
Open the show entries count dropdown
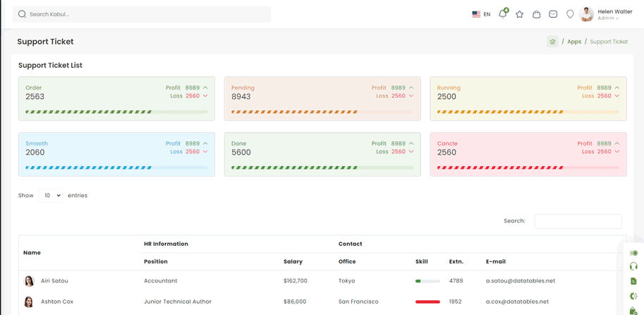coord(50,196)
